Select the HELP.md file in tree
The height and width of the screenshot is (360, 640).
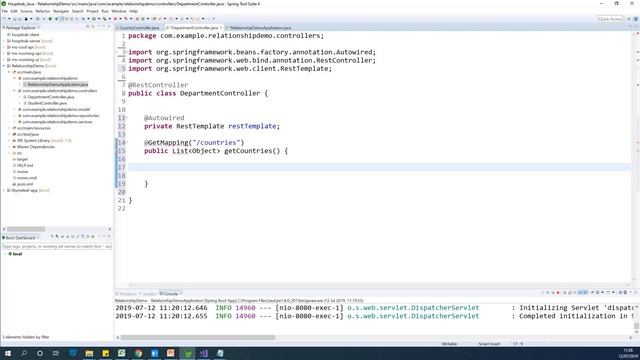(x=24, y=165)
